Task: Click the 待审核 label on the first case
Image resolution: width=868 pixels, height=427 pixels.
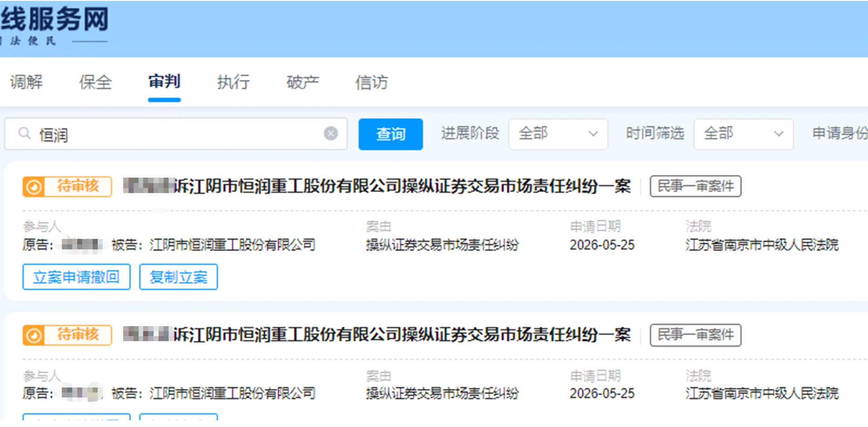Action: [x=78, y=186]
